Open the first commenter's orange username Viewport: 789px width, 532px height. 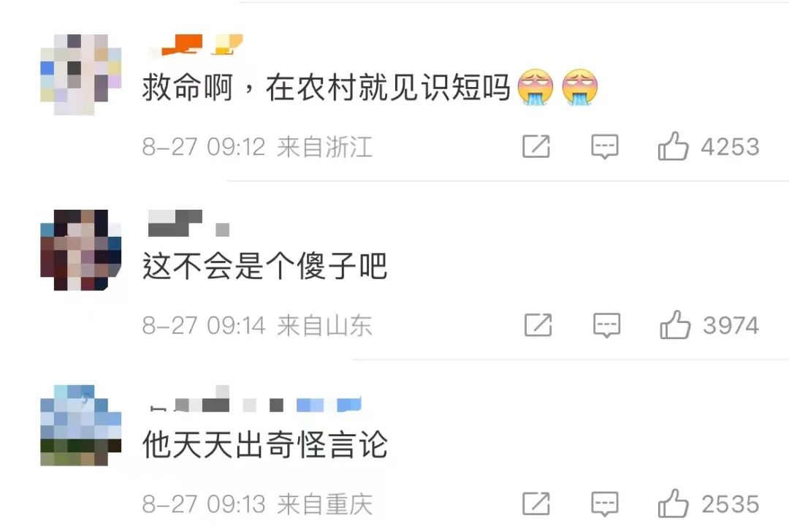tap(197, 45)
